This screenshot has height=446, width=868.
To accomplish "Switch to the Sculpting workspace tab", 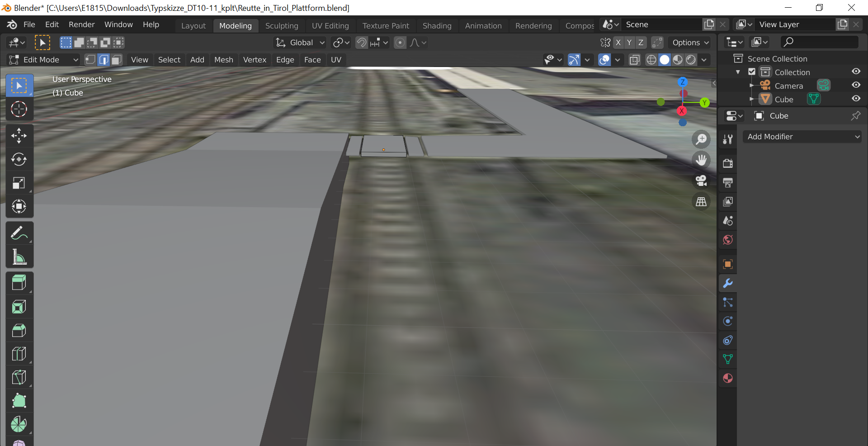I will [x=282, y=26].
